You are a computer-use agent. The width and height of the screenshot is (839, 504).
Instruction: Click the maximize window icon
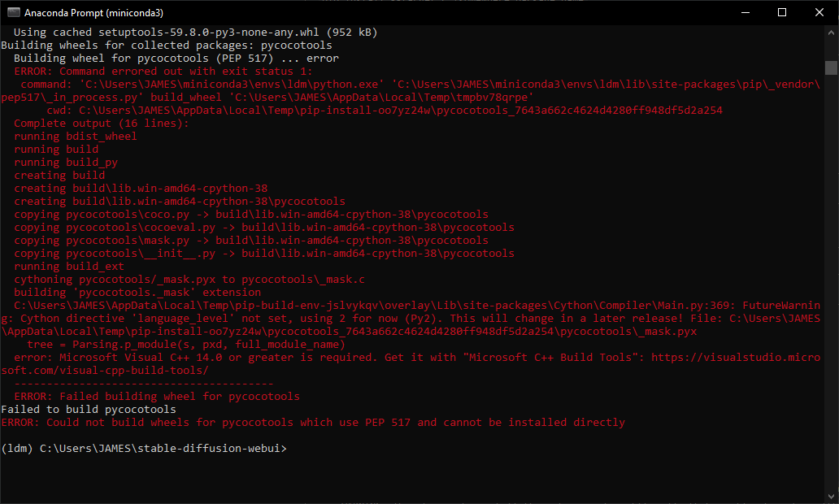pos(782,12)
